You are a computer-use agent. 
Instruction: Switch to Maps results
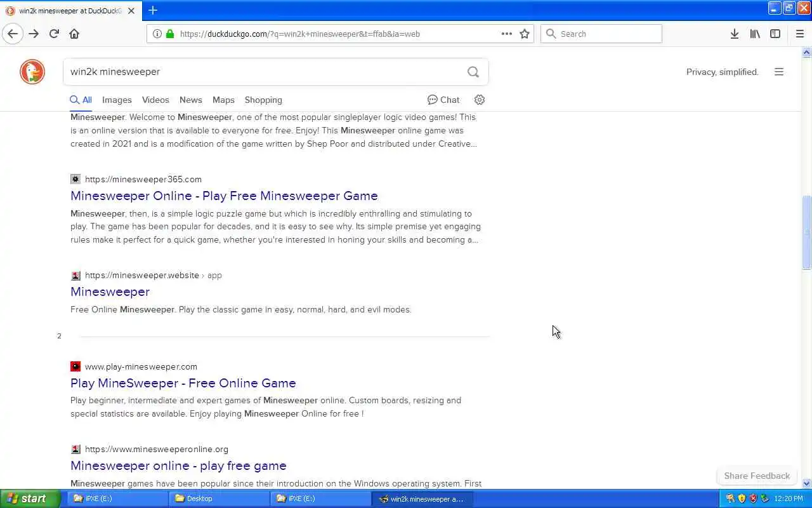point(223,100)
